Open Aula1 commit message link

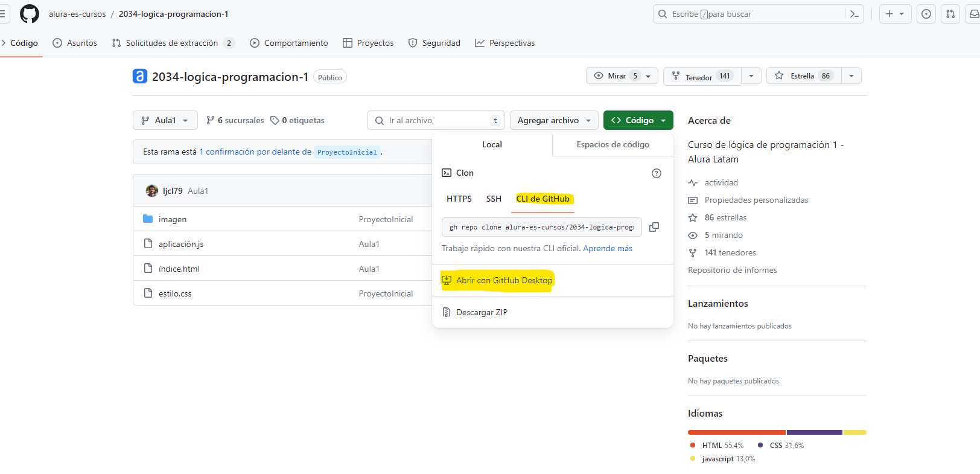pyautogui.click(x=198, y=191)
